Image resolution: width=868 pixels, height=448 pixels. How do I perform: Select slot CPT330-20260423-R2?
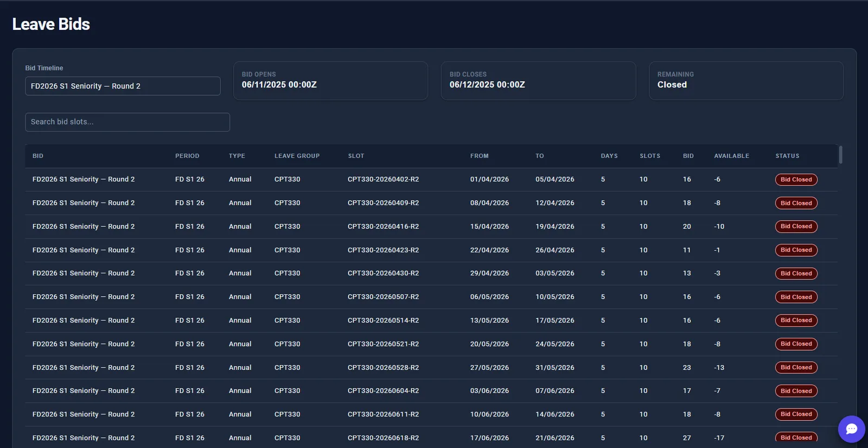[383, 250]
